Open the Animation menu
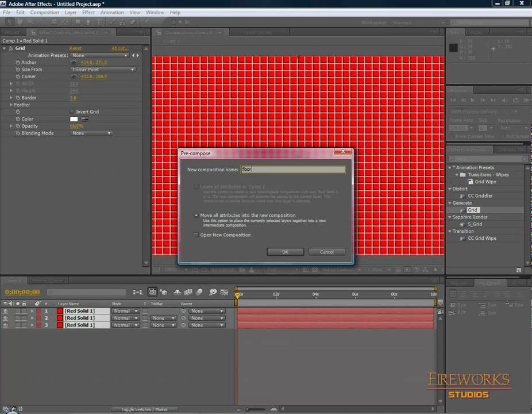Image resolution: width=532 pixels, height=414 pixels. [x=112, y=12]
